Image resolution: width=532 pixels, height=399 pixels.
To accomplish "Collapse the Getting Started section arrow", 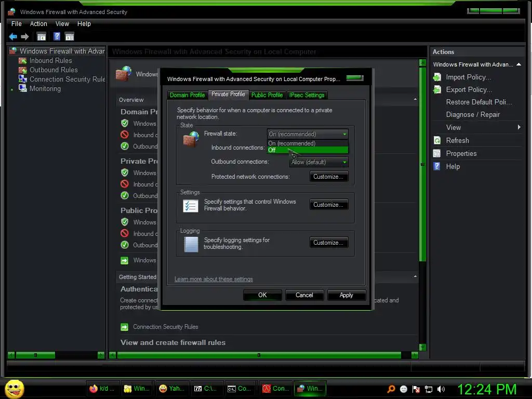I will [x=415, y=276].
